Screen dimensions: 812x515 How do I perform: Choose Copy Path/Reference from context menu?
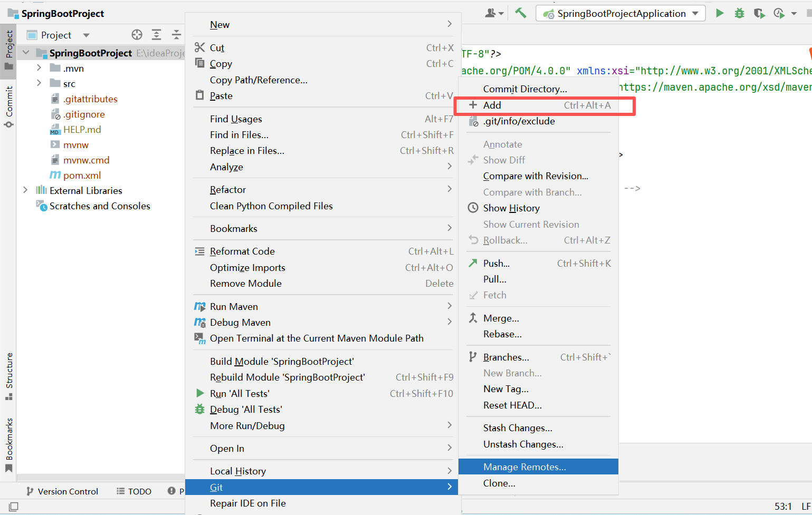pos(323,80)
